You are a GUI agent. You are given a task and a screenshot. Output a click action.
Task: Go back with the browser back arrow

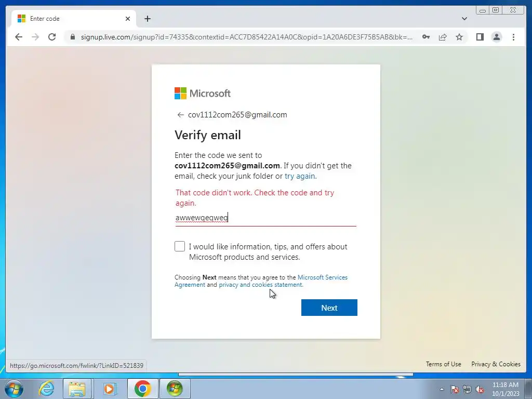(x=19, y=37)
